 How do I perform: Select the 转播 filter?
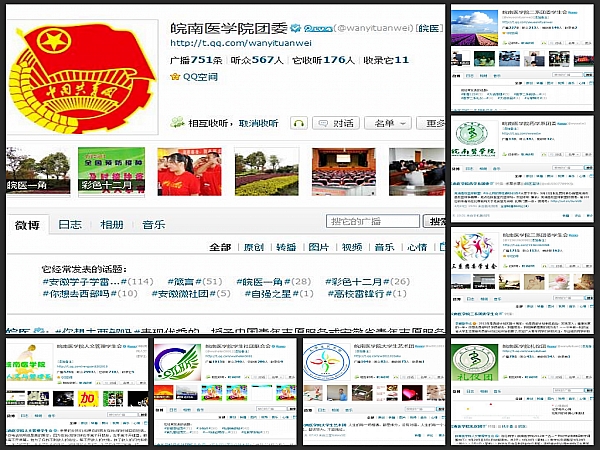pos(286,247)
